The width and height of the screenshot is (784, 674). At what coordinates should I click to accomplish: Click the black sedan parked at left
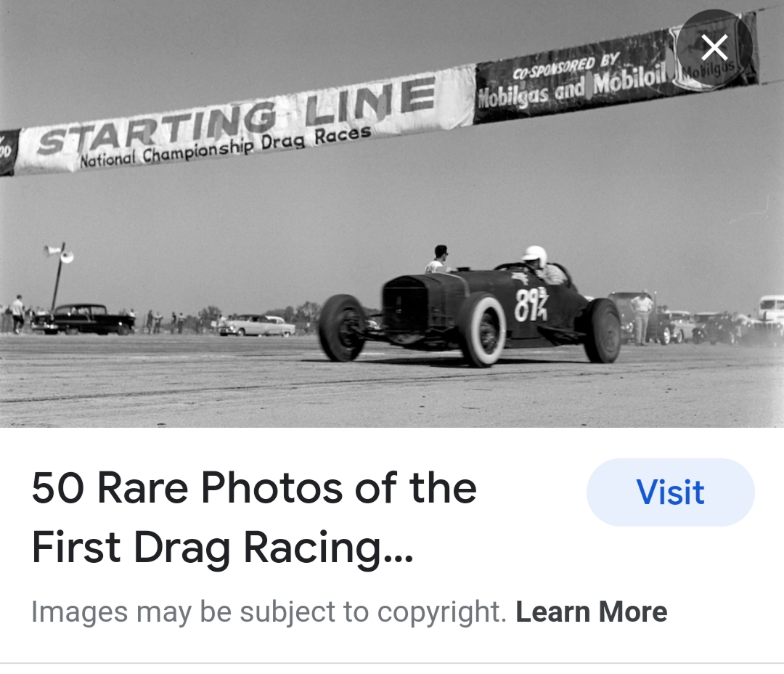[x=83, y=319]
